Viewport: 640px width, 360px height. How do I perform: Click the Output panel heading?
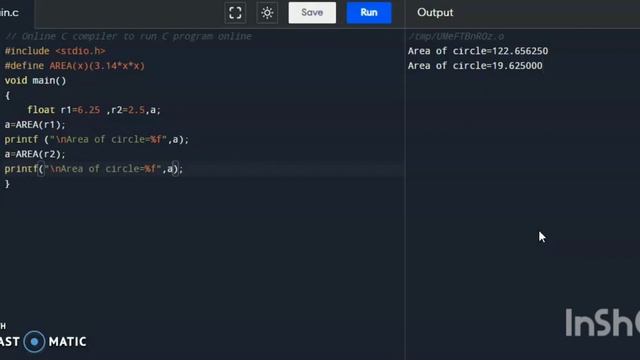tap(435, 13)
